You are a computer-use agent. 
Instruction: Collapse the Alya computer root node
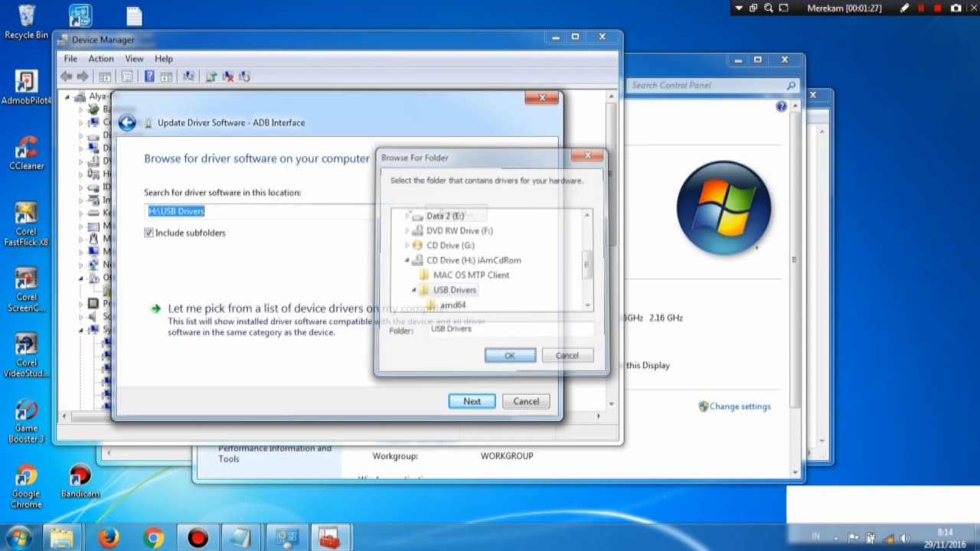[67, 96]
